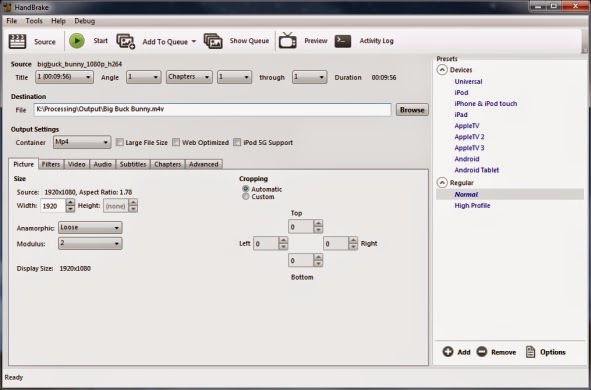Select the iPad preset
Screen dimensions: 591x390
click(x=461, y=115)
